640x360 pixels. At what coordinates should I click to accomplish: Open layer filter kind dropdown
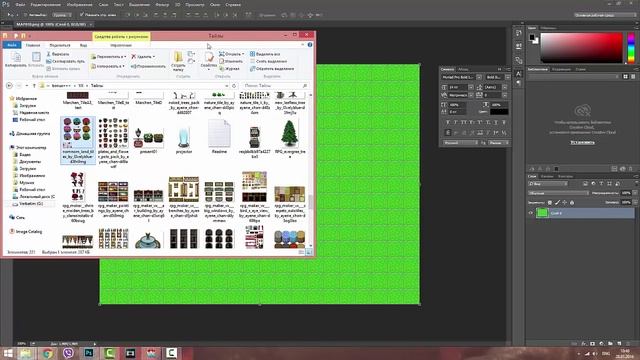click(x=548, y=184)
